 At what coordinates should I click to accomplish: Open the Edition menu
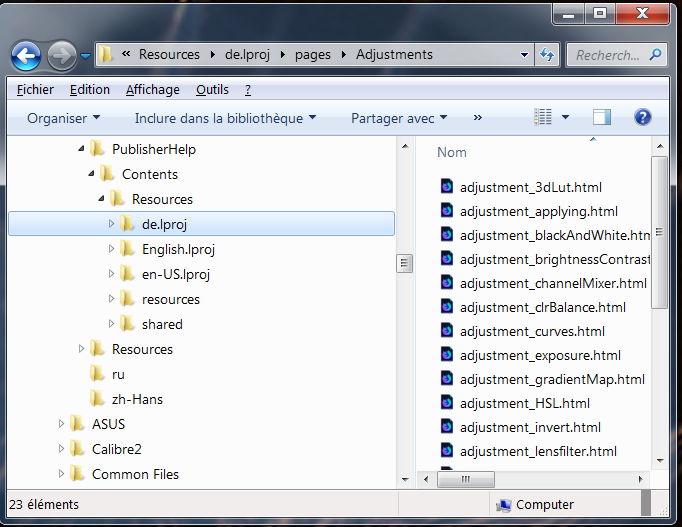point(90,90)
